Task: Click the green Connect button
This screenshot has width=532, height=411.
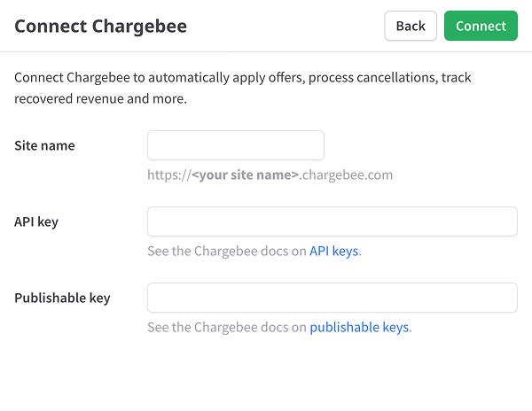Action: tap(481, 26)
